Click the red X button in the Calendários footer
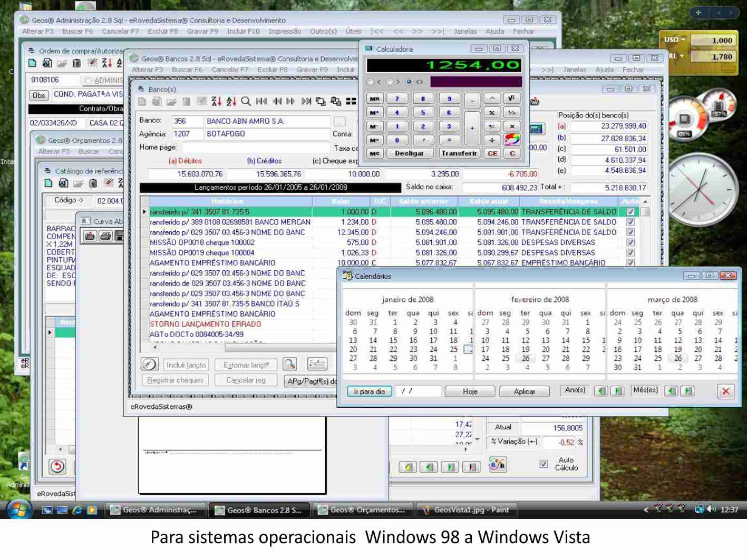The width and height of the screenshot is (747, 560). (x=726, y=391)
